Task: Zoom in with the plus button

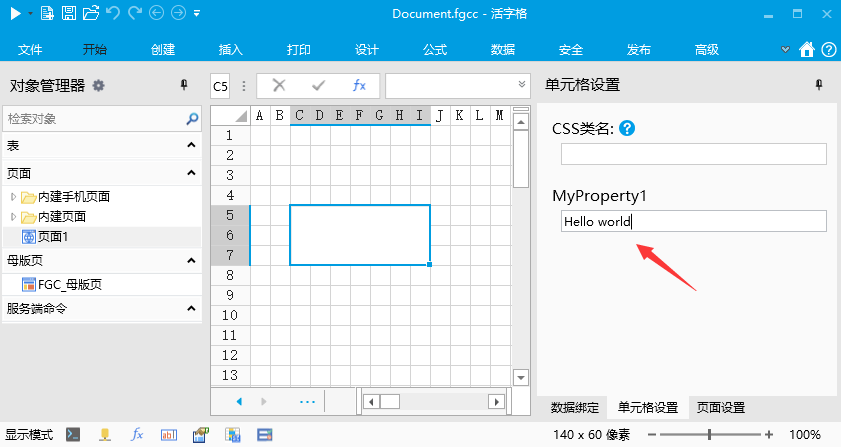Action: pos(769,435)
